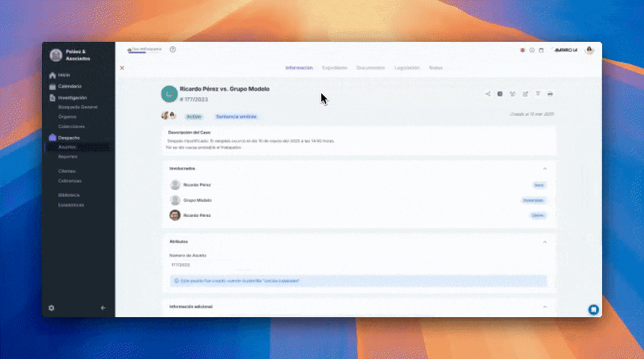Click the Descripción del Caso heading
This screenshot has height=359, width=644.
[189, 132]
